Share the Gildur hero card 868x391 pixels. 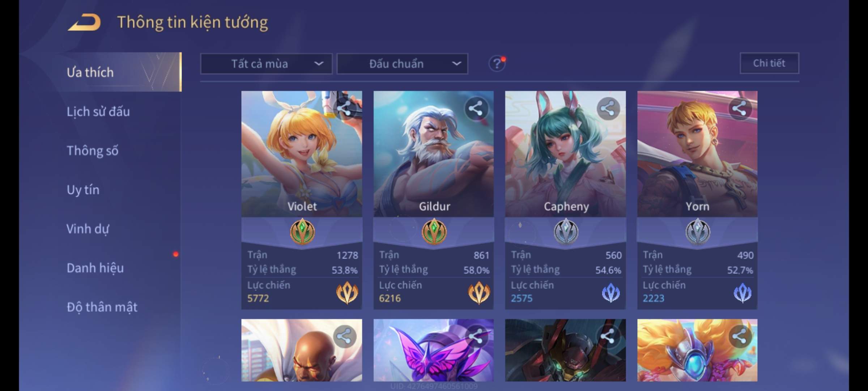[x=476, y=109]
